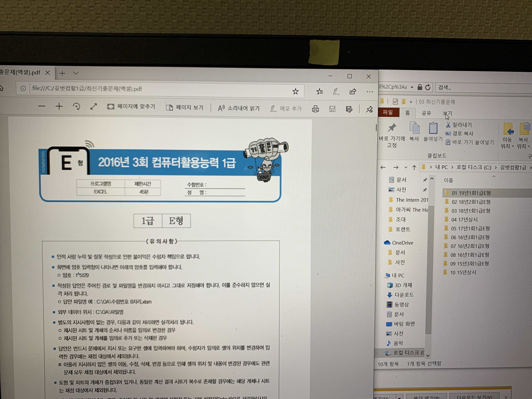
Task: Open the share page icon
Action: pyautogui.click(x=353, y=92)
